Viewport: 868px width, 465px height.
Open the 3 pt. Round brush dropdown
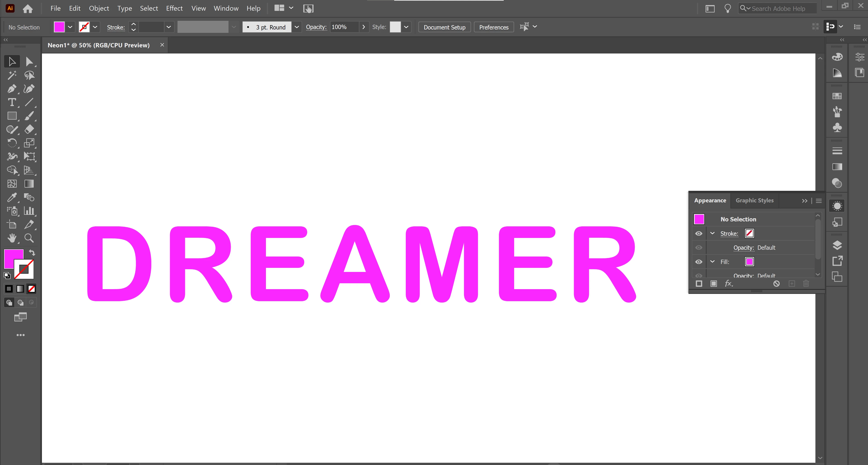click(297, 27)
